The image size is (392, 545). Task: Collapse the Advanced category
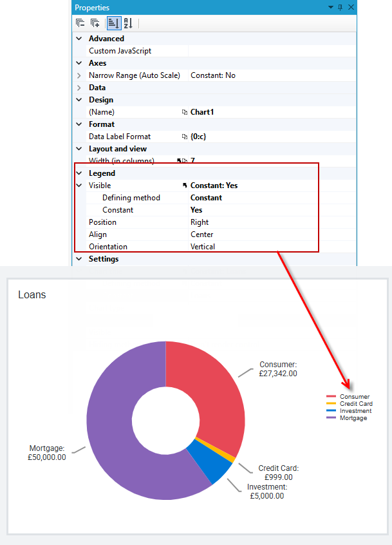point(79,39)
